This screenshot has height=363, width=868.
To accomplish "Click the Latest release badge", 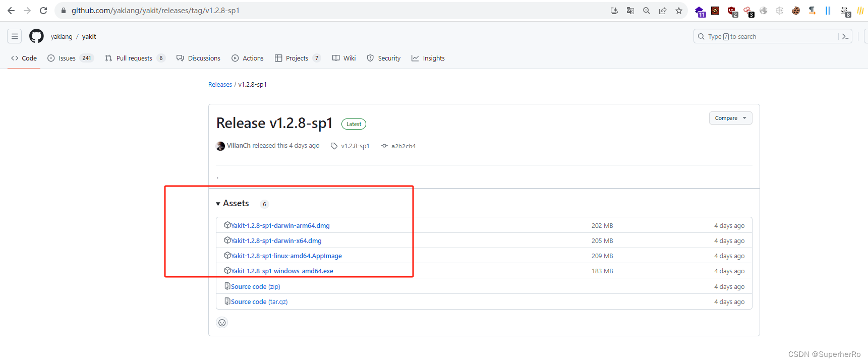I will pyautogui.click(x=354, y=124).
